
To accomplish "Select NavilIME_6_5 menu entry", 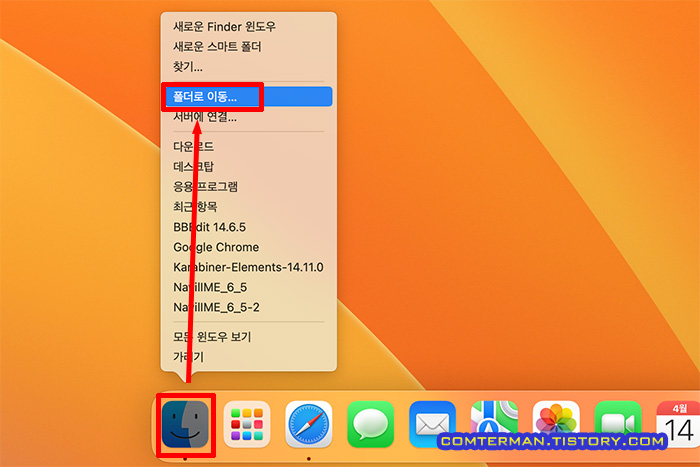I will click(249, 287).
